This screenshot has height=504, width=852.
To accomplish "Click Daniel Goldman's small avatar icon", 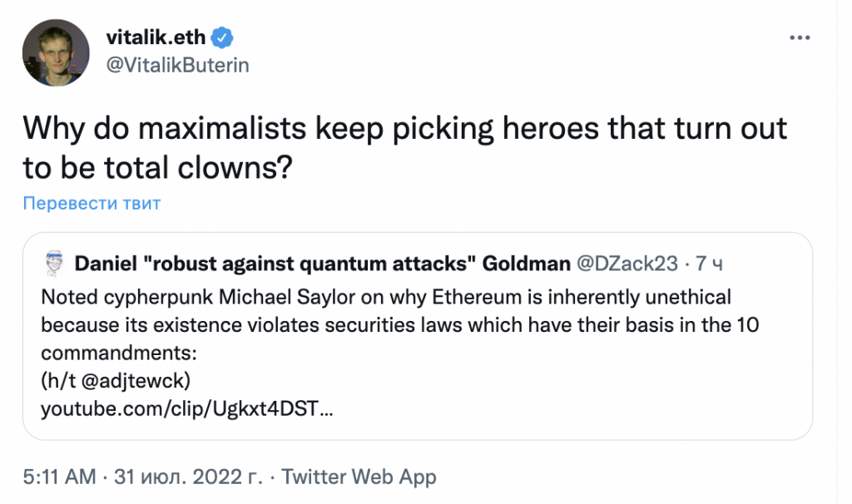I will [x=53, y=264].
